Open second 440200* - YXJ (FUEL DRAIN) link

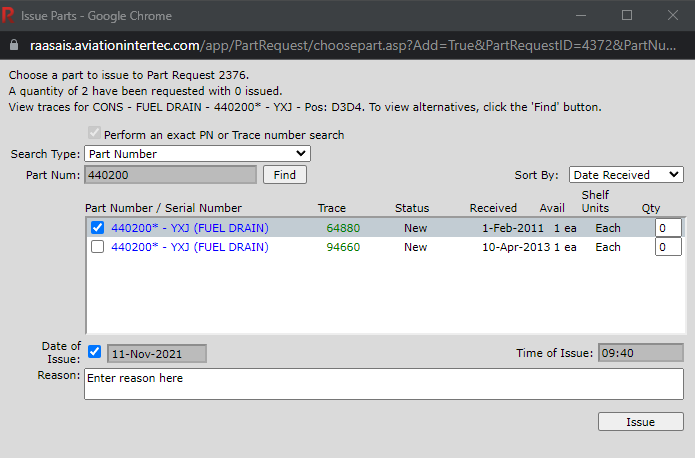(189, 247)
